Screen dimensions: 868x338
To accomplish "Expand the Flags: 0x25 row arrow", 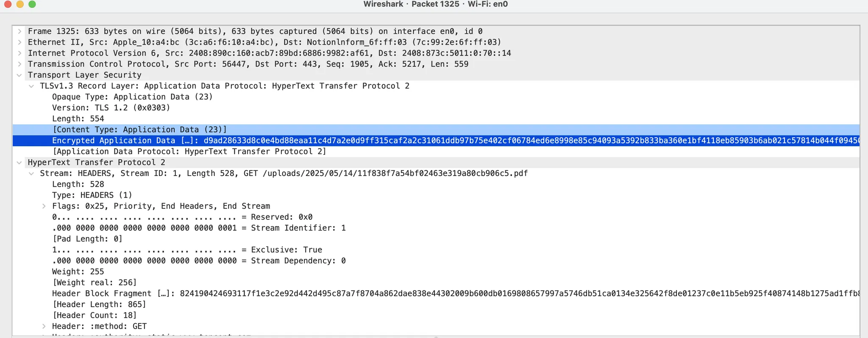I will tap(44, 206).
